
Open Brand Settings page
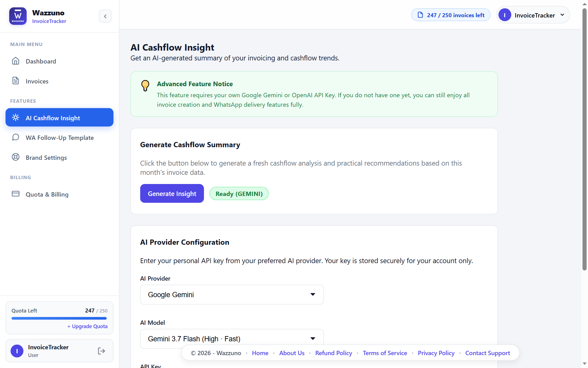click(59, 157)
